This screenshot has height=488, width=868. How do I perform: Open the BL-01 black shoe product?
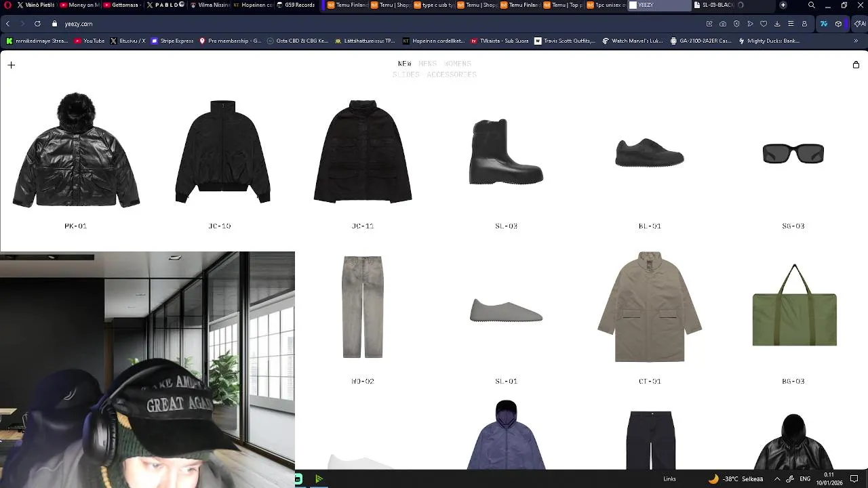coord(650,152)
